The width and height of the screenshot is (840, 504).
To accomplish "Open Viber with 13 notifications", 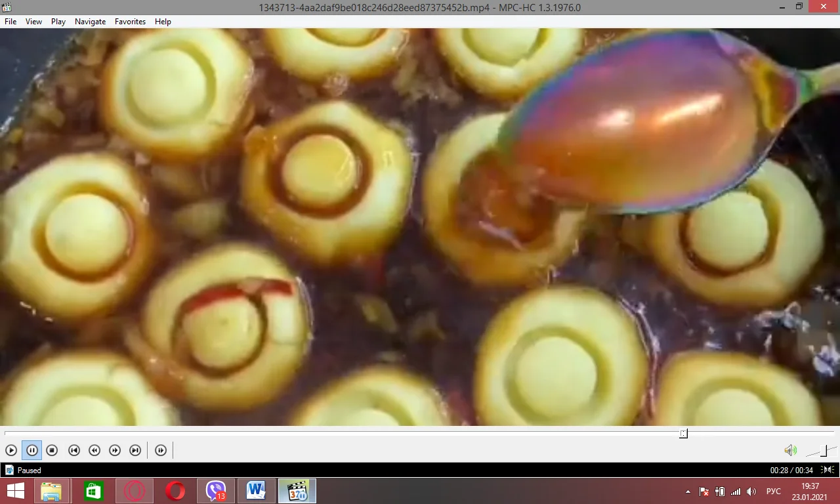I will tap(216, 491).
